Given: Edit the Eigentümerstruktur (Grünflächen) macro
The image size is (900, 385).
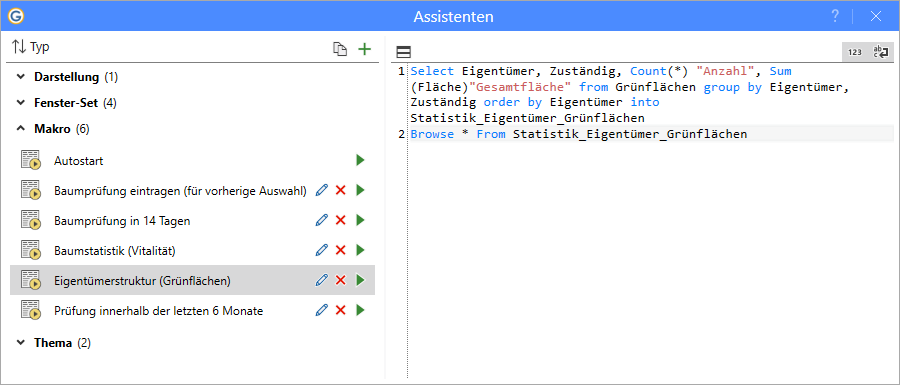Looking at the screenshot, I should point(322,280).
